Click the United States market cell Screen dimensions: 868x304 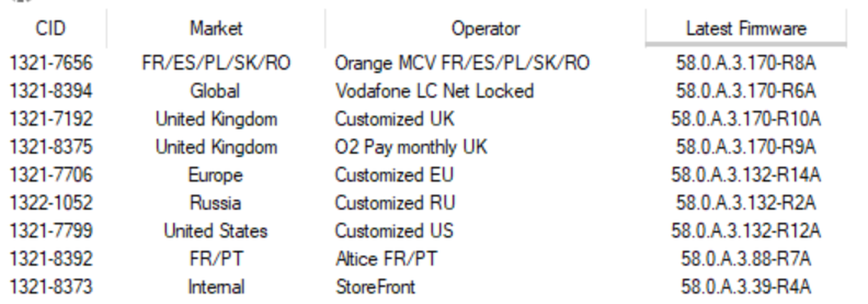(x=215, y=231)
